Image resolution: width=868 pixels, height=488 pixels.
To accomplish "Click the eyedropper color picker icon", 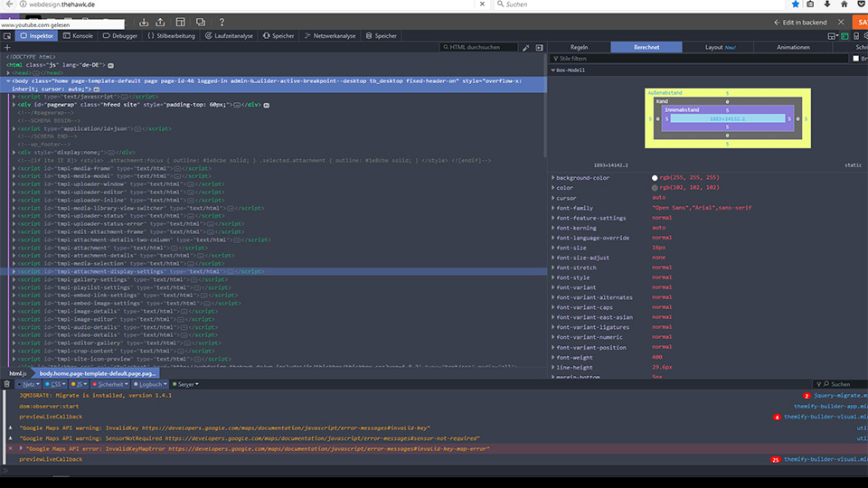I will click(526, 48).
